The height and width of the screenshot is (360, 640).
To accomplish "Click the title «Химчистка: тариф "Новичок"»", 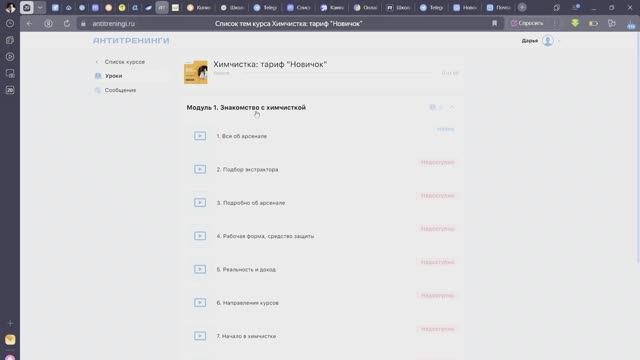I will [x=270, y=64].
